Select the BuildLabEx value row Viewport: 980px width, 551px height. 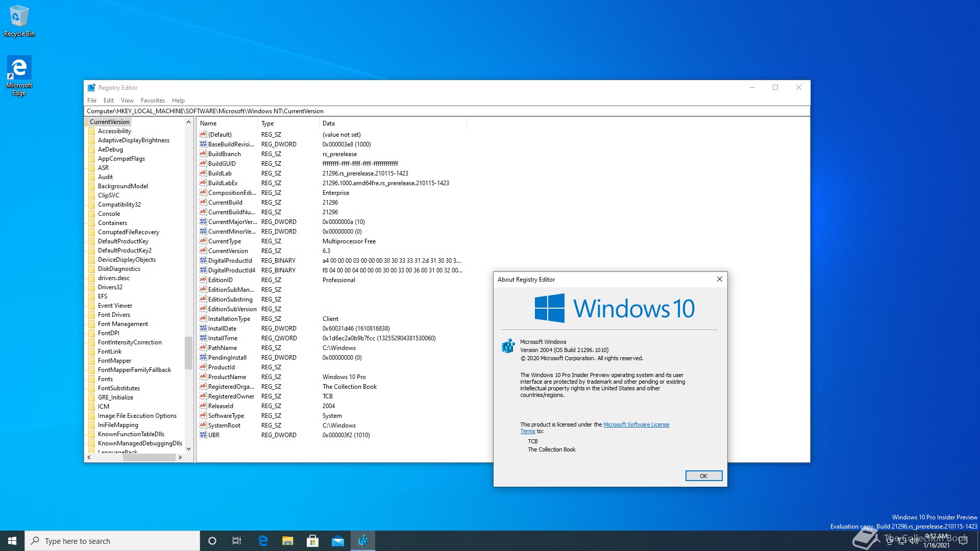coord(332,183)
